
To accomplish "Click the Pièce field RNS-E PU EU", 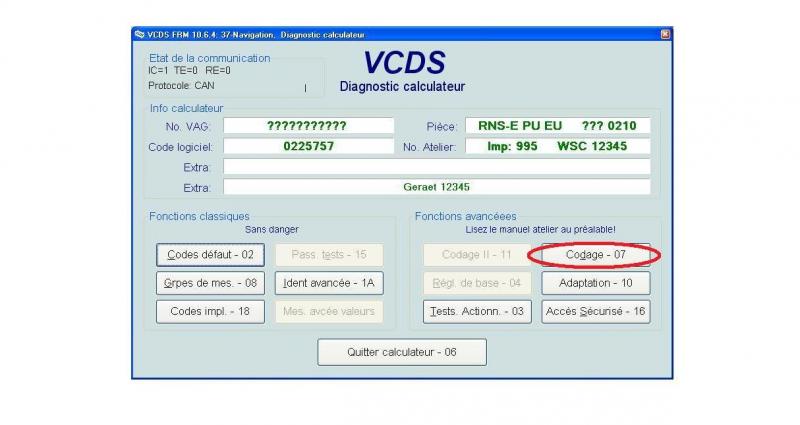I will pyautogui.click(x=558, y=126).
